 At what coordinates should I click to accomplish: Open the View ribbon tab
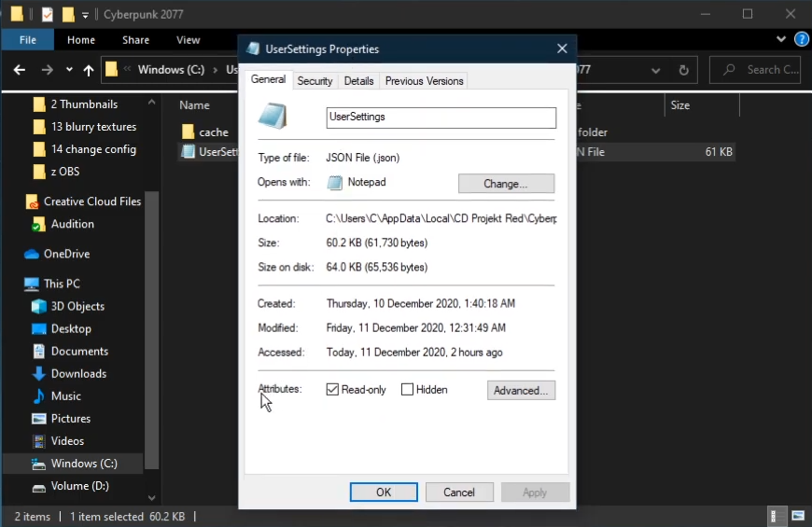click(x=189, y=40)
